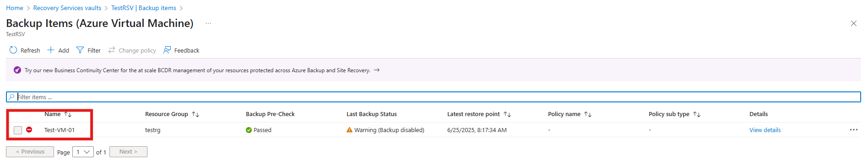The height and width of the screenshot is (165, 868).
Task: Click the Refresh icon in toolbar
Action: pyautogui.click(x=13, y=50)
